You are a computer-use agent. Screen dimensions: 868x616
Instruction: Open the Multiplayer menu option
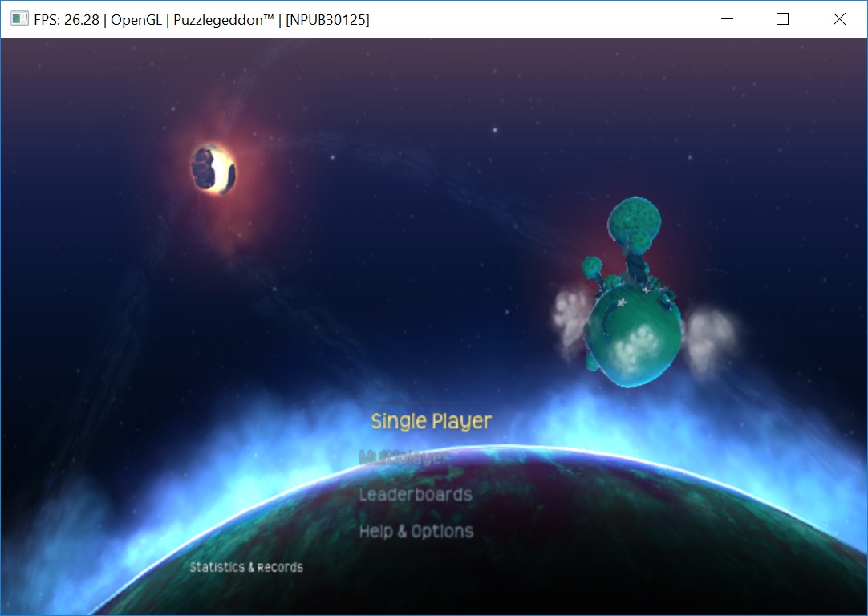pos(405,458)
